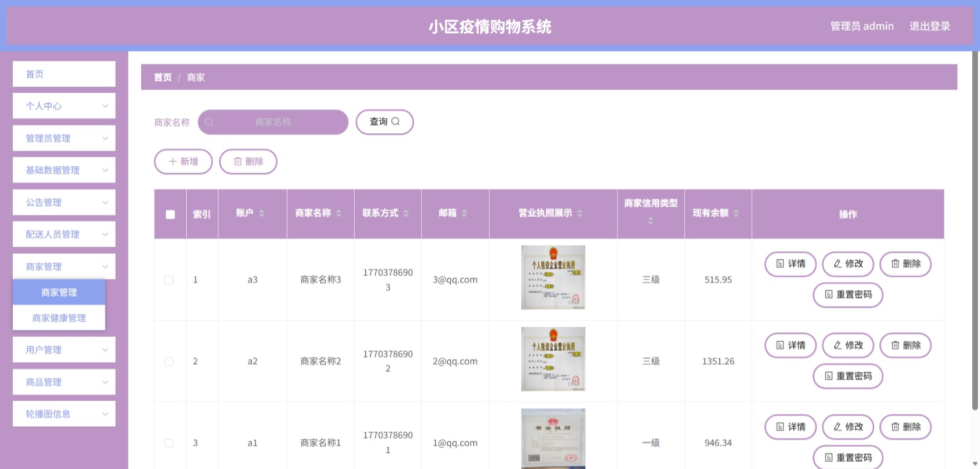This screenshot has height=469, width=980.
Task: Sort by 账户 column arrows
Action: (x=262, y=213)
